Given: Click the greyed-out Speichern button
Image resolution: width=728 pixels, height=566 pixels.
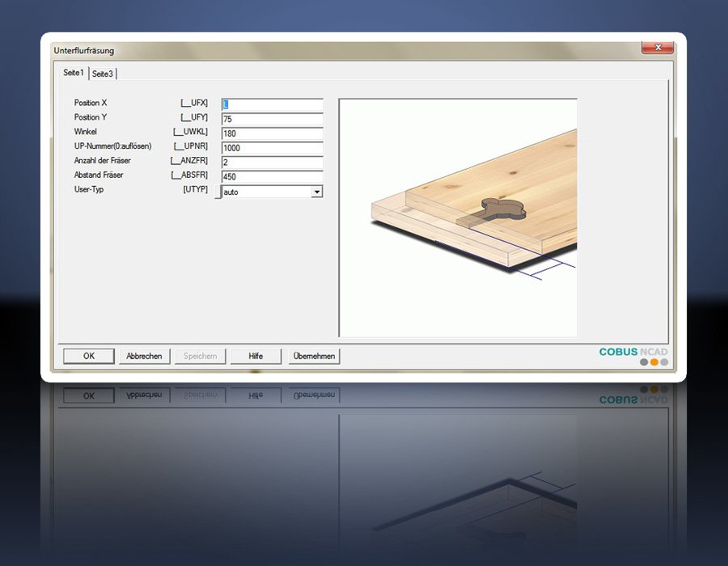Looking at the screenshot, I should coord(200,356).
